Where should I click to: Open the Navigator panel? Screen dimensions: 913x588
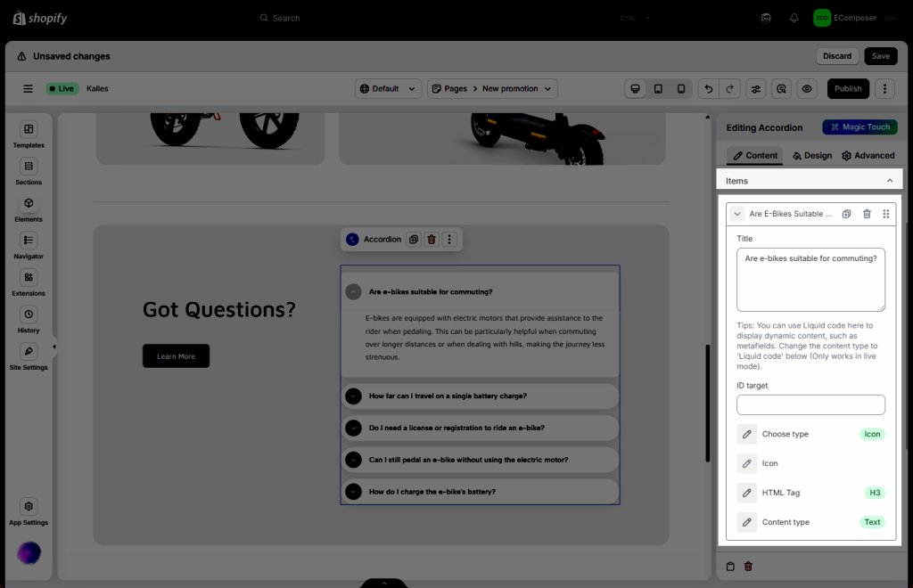click(x=29, y=245)
